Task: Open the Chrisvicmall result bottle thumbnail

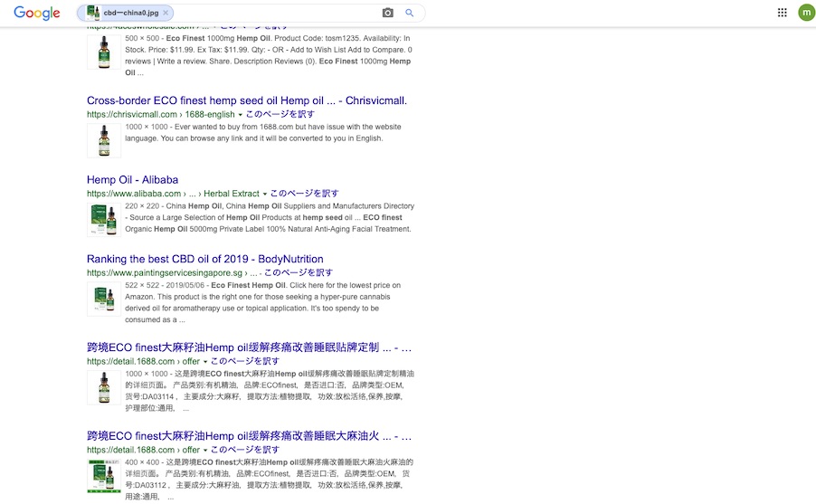Action: coord(104,140)
